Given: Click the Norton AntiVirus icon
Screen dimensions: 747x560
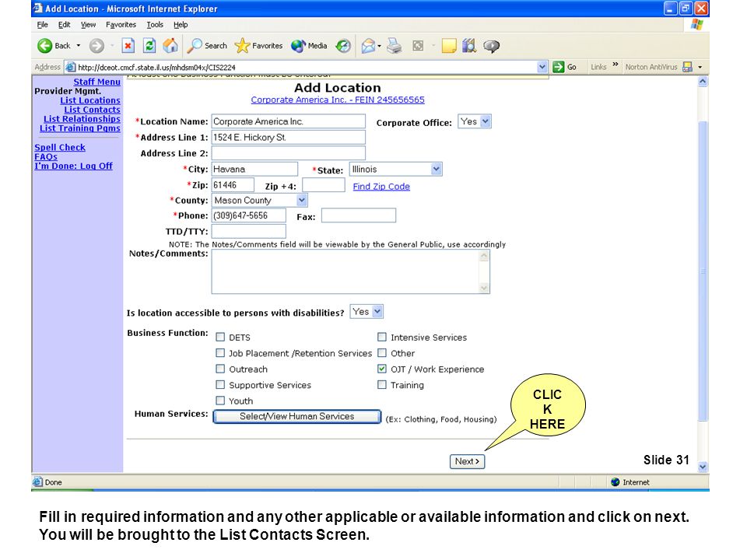Looking at the screenshot, I should [687, 67].
